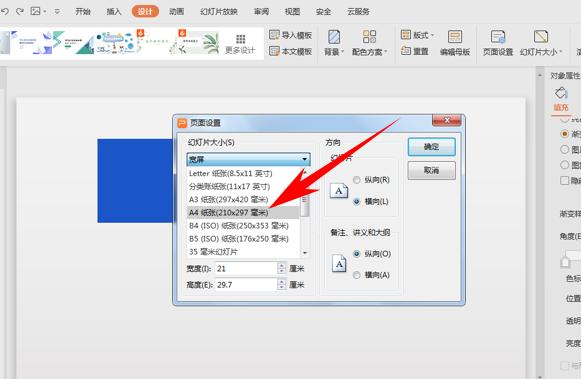Open the 配色方案 color scheme icon
The height and width of the screenshot is (379, 582).
coord(369,37)
